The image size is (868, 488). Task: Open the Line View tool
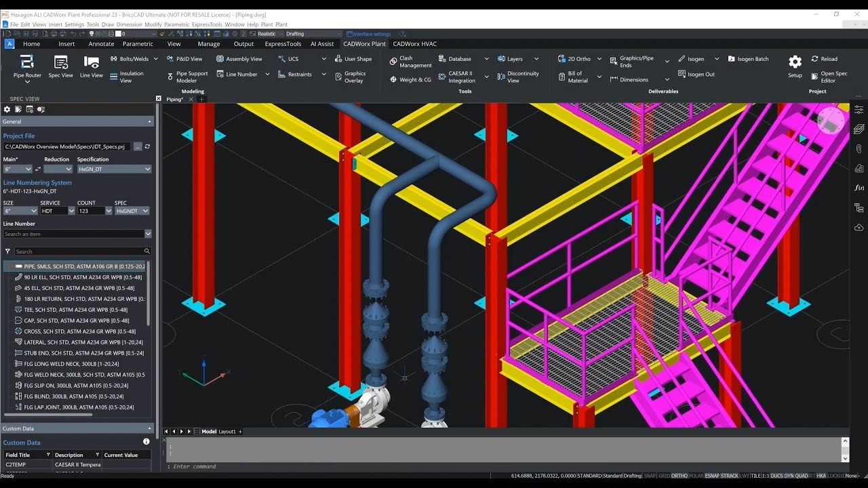point(91,67)
